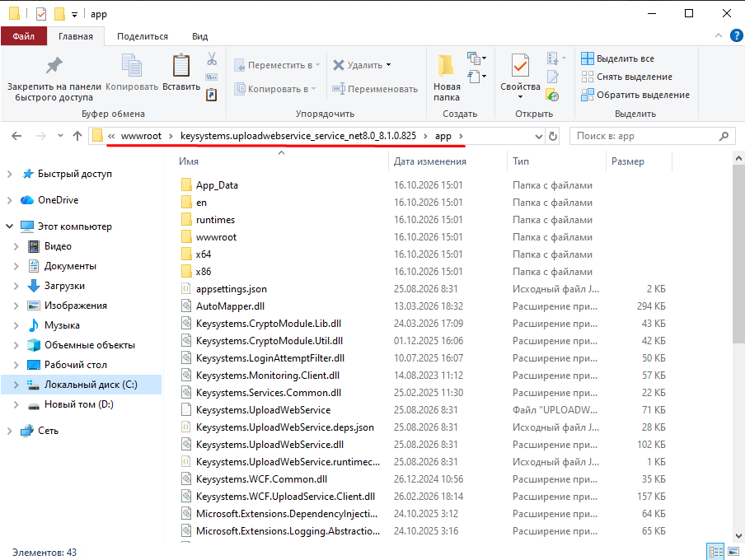
Task: Click the wwwroot breadcrumb in address bar
Action: [141, 136]
